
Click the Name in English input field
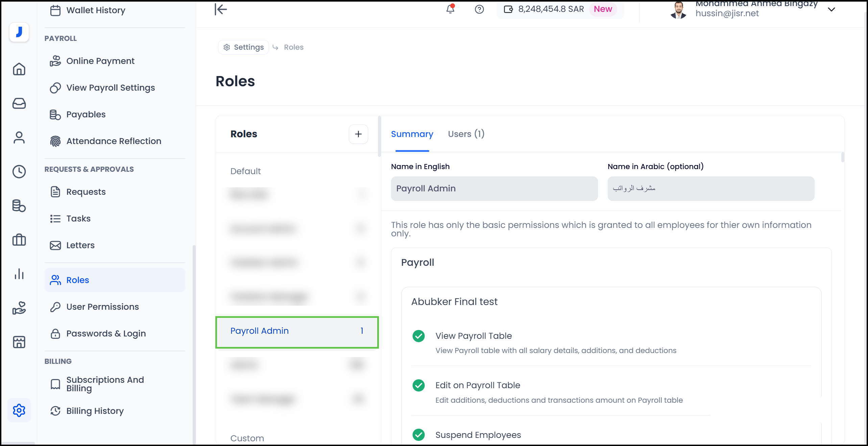point(494,188)
